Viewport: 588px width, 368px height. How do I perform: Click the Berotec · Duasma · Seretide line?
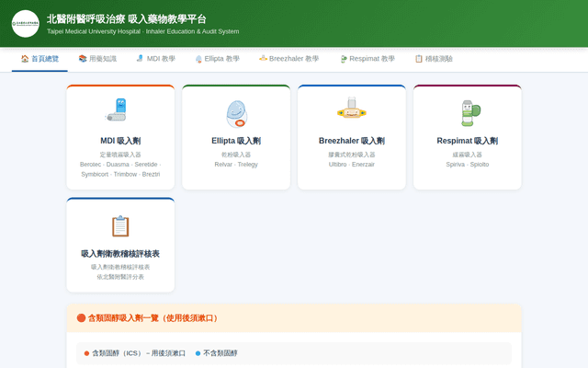coord(120,165)
